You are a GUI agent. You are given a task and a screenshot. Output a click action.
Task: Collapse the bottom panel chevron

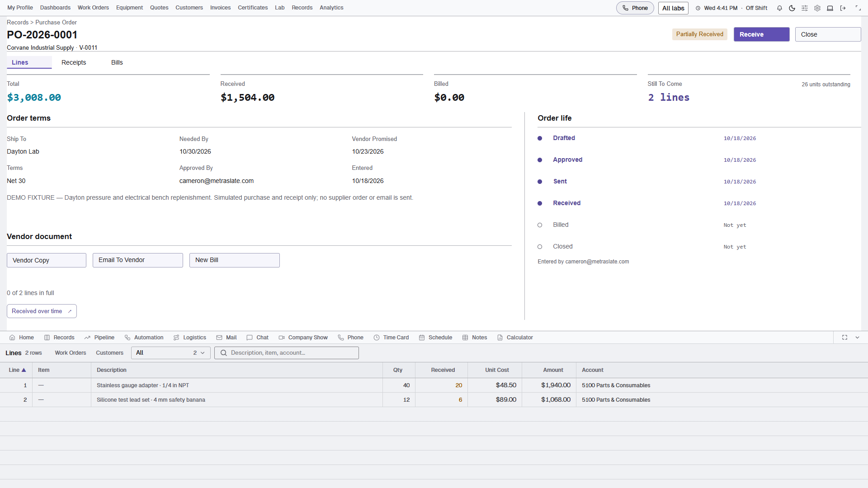(x=857, y=338)
